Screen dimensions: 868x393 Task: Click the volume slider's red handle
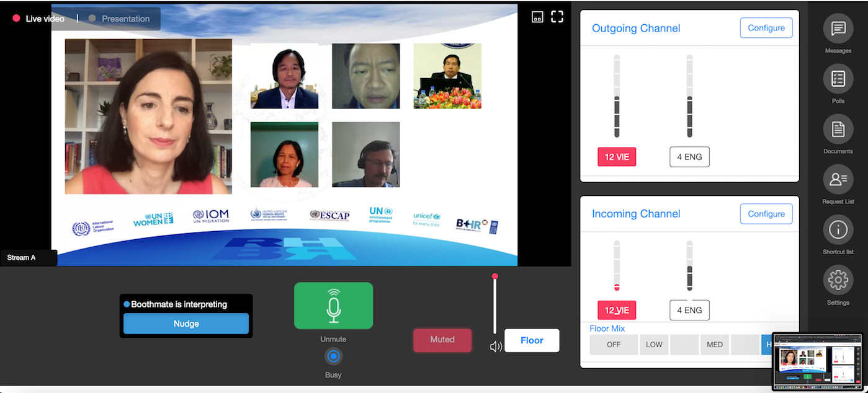click(494, 276)
